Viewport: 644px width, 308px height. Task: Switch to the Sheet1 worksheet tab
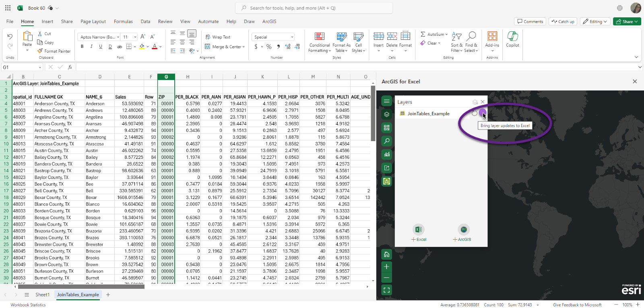click(42, 295)
